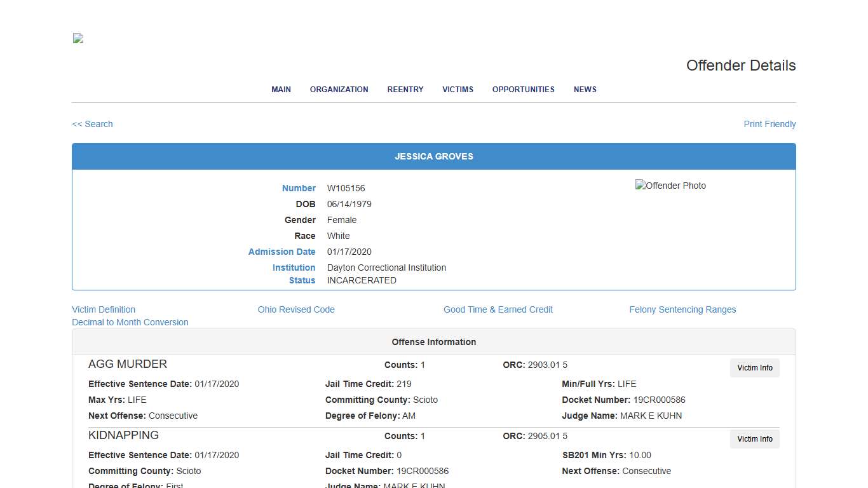Select OPPORTUNITIES from the navigation bar
Viewport: 868px width, 488px height.
tap(523, 90)
